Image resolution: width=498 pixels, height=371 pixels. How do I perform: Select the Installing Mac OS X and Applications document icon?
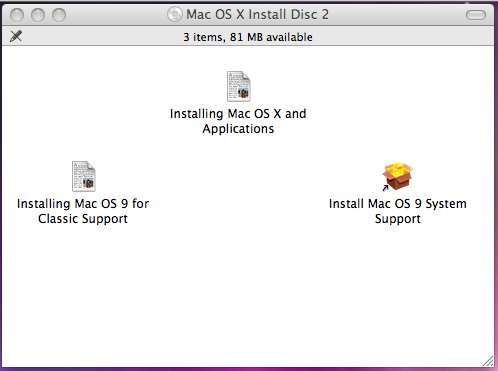239,86
